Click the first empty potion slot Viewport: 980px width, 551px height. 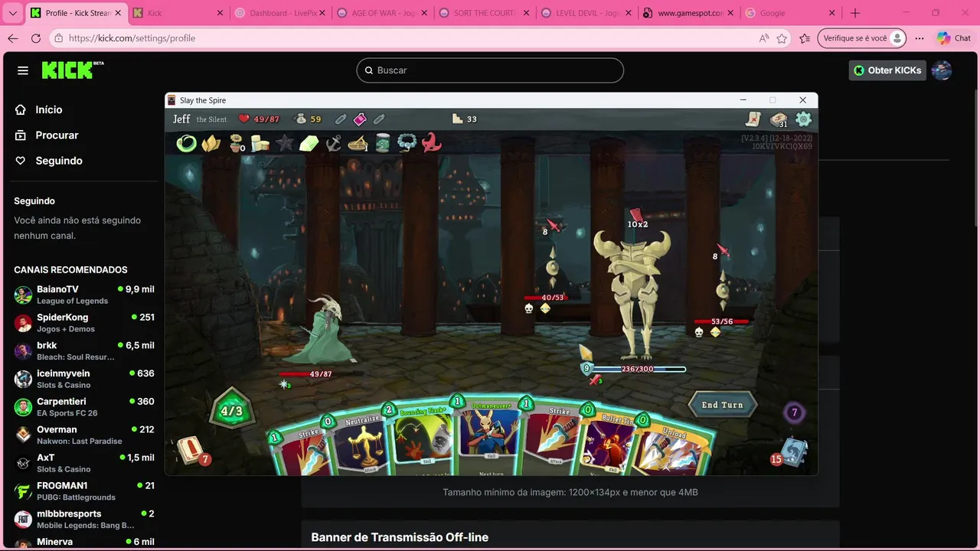[x=341, y=119]
